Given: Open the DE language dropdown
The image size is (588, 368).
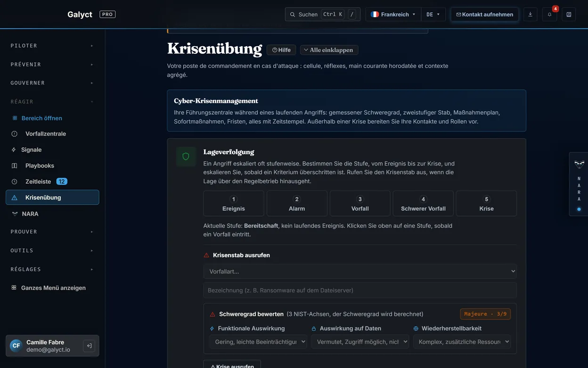Looking at the screenshot, I should pos(433,15).
